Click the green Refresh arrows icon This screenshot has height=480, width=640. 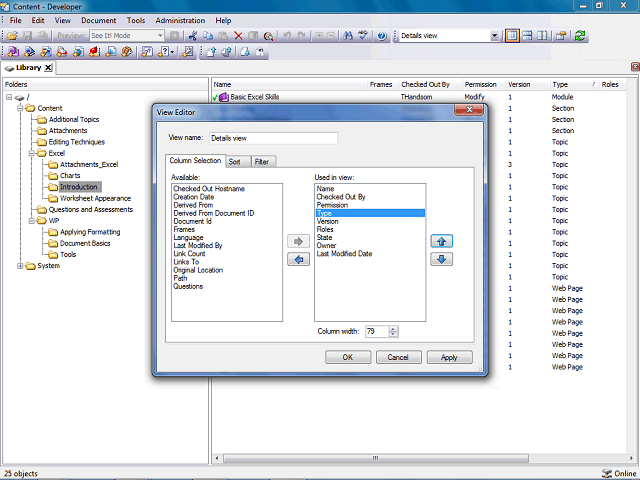[580, 36]
